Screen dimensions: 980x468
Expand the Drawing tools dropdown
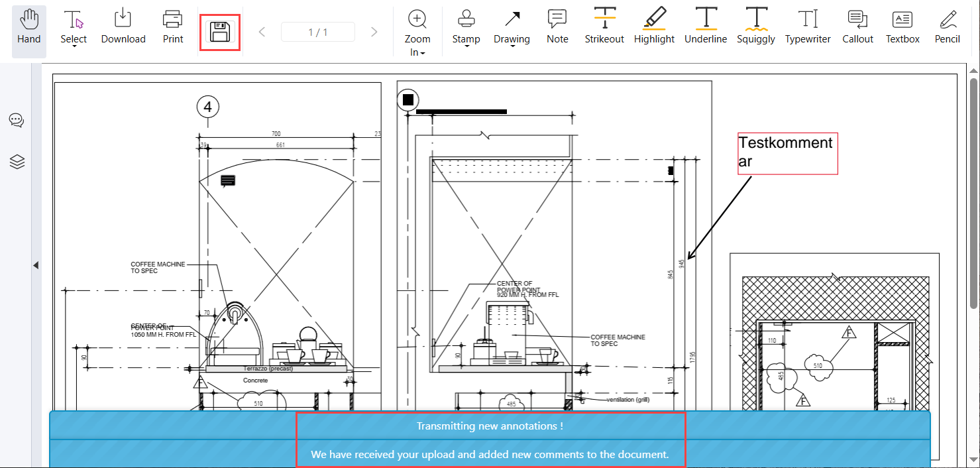pos(512,46)
